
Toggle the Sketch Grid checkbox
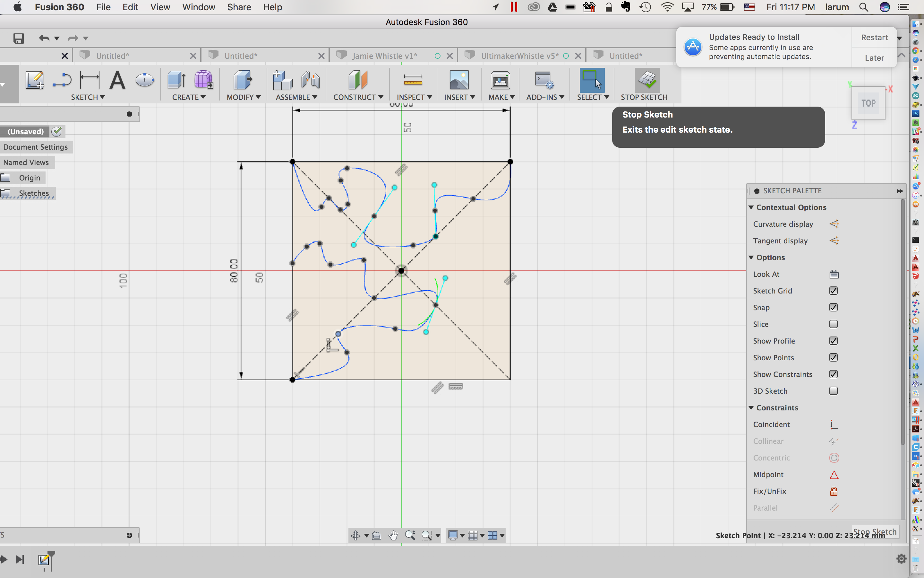(x=834, y=291)
